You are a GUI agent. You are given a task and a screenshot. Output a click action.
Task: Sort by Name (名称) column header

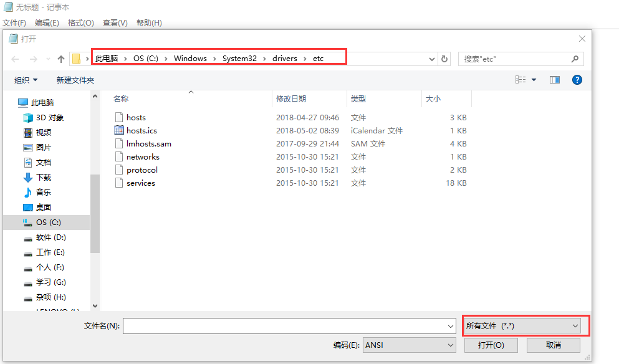pos(121,98)
